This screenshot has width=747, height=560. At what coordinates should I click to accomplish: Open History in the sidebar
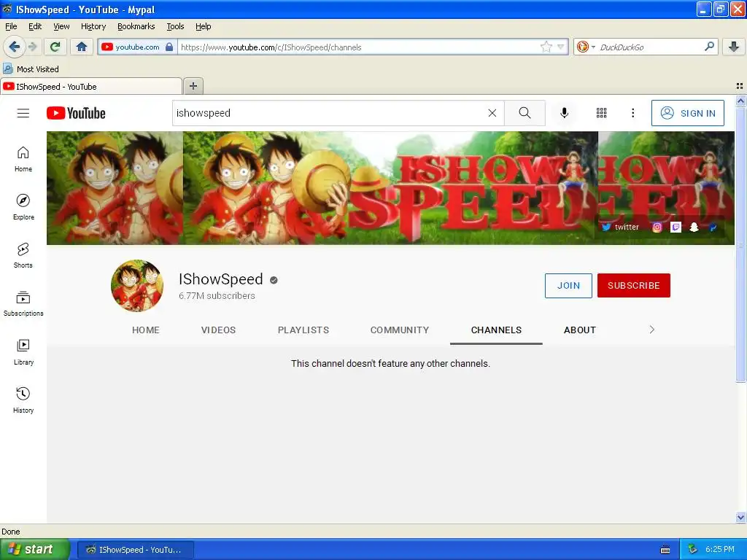(23, 400)
